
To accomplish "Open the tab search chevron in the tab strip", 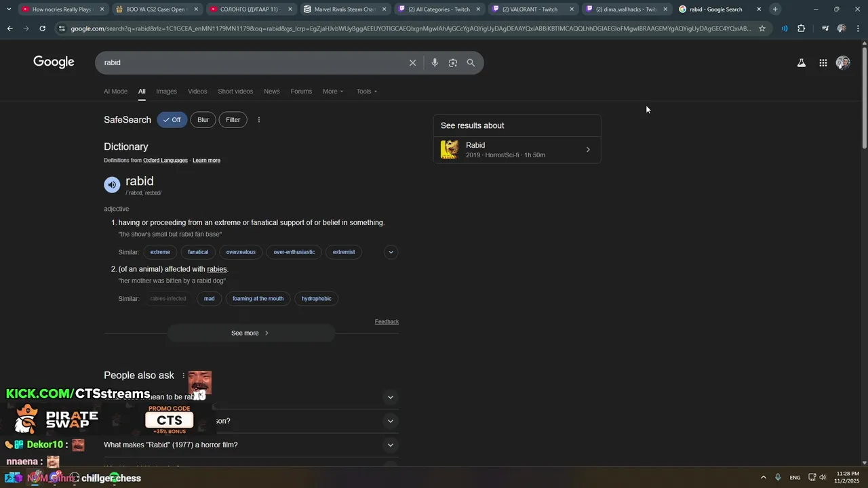I will click(x=8, y=9).
